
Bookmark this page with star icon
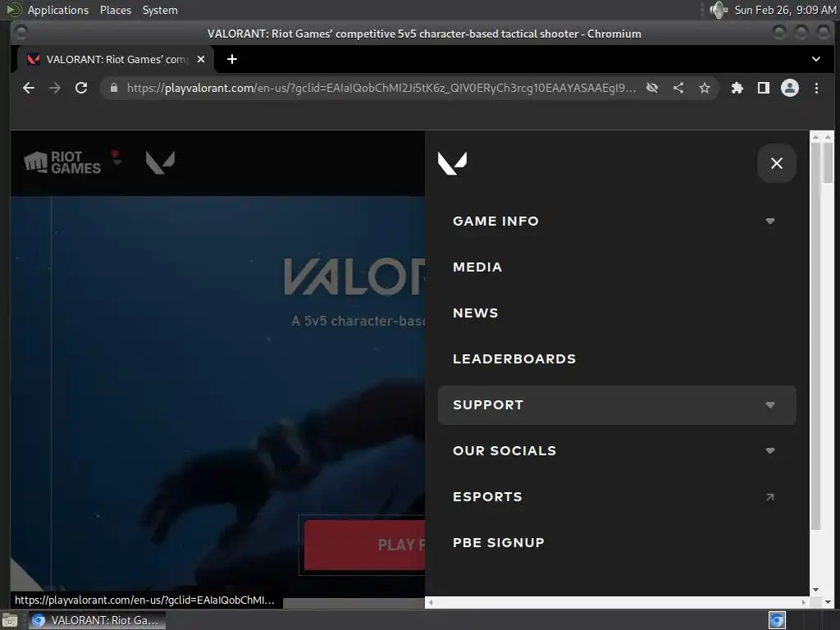[705, 88]
